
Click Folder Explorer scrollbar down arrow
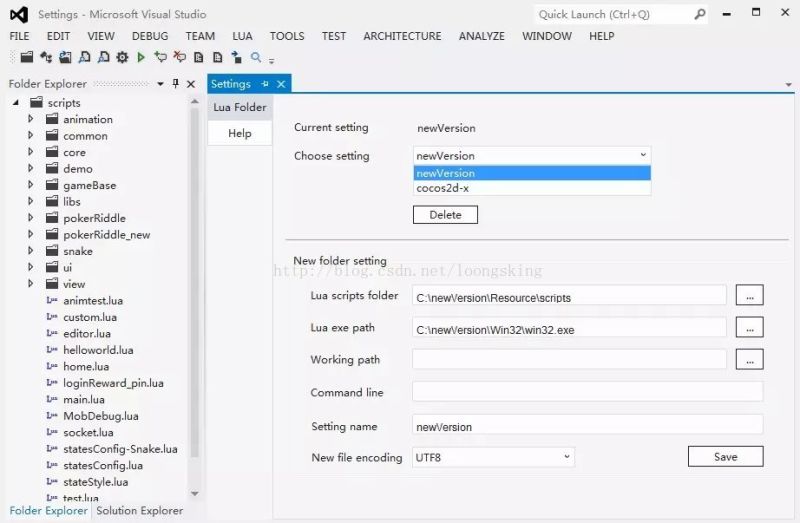pyautogui.click(x=194, y=493)
